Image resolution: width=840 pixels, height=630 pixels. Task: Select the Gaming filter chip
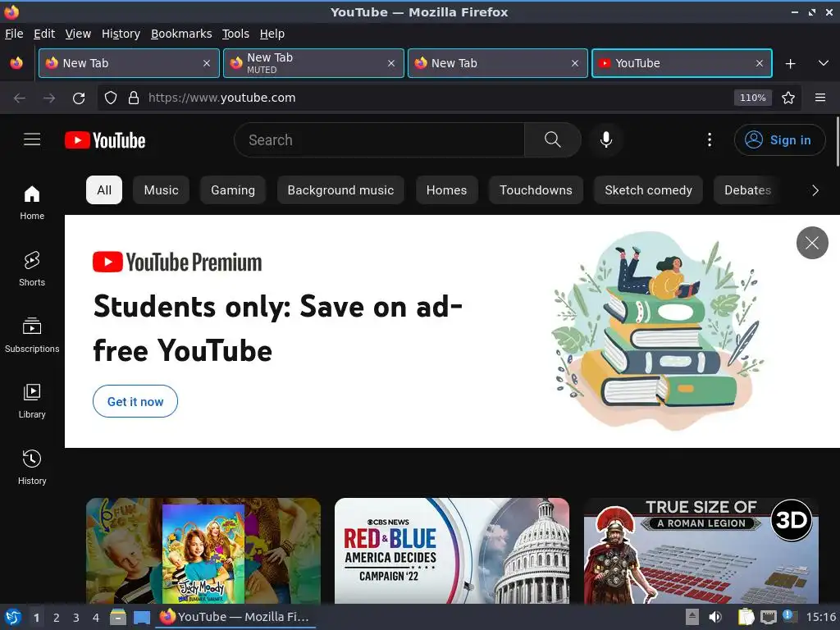click(233, 190)
